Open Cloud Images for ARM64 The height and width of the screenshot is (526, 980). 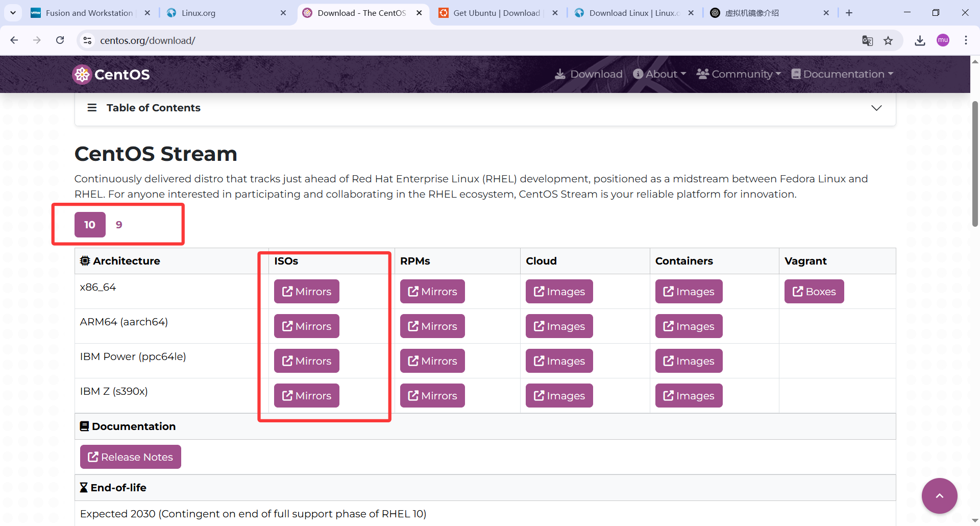(x=559, y=326)
